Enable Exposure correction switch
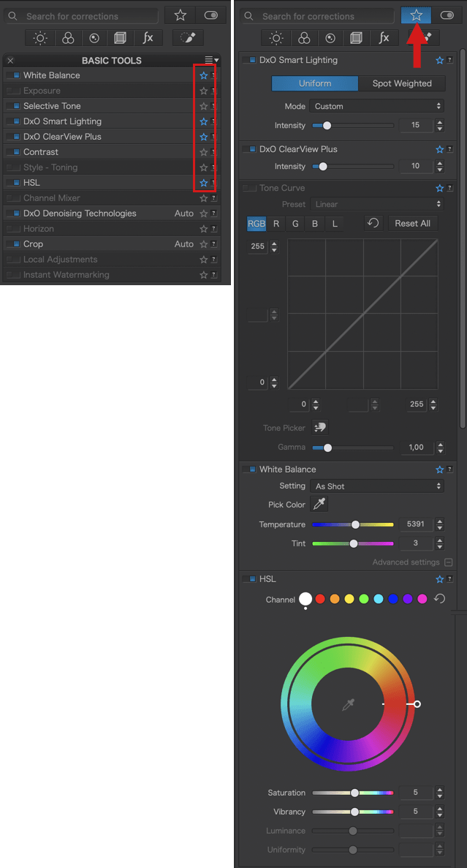This screenshot has width=467, height=868. click(13, 91)
